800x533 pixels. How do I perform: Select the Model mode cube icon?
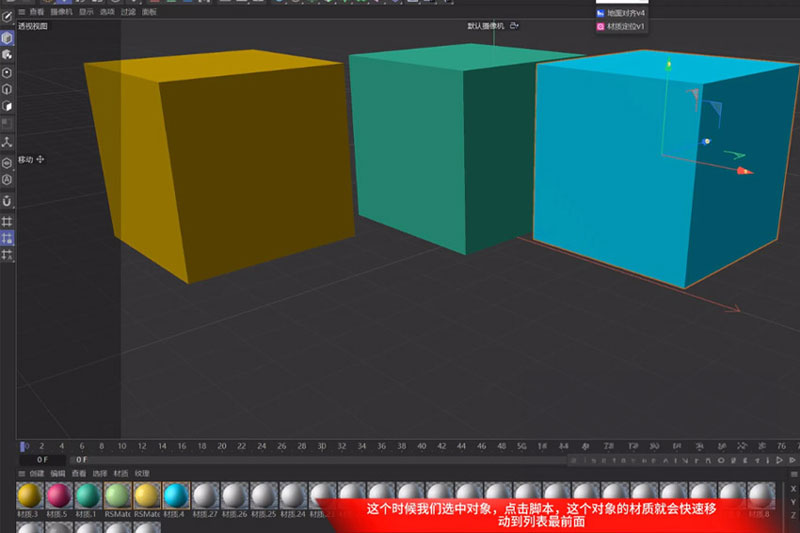pyautogui.click(x=7, y=38)
